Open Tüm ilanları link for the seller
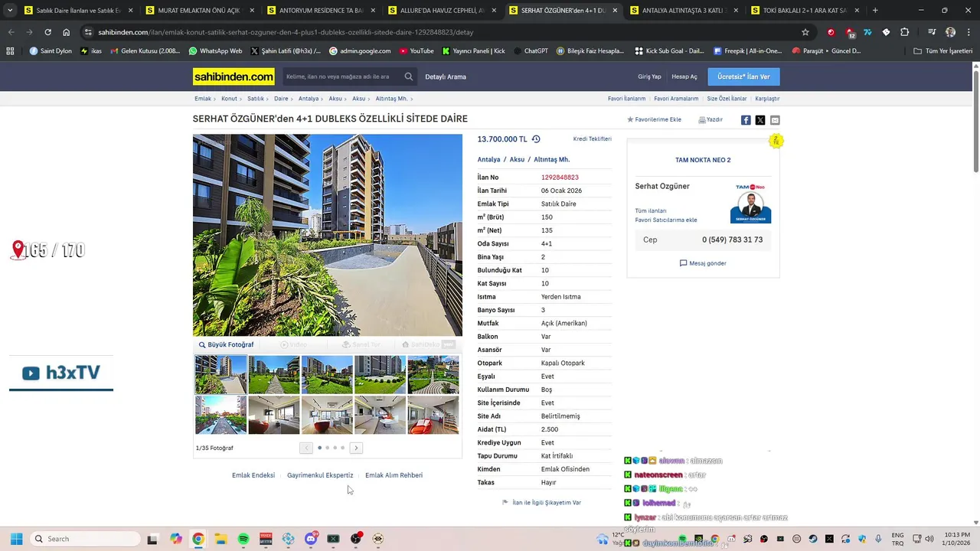This screenshot has width=980, height=551. point(651,210)
